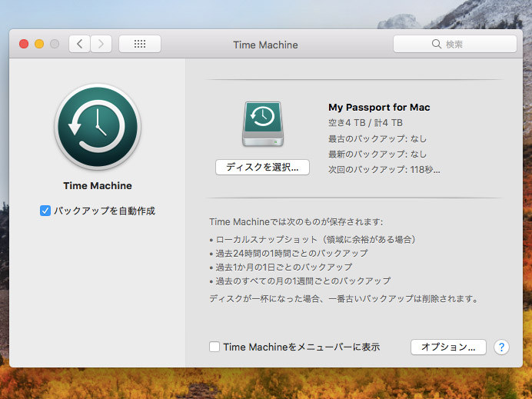Click the My Passport backup disk icon
This screenshot has width=532, height=399.
coord(263,125)
